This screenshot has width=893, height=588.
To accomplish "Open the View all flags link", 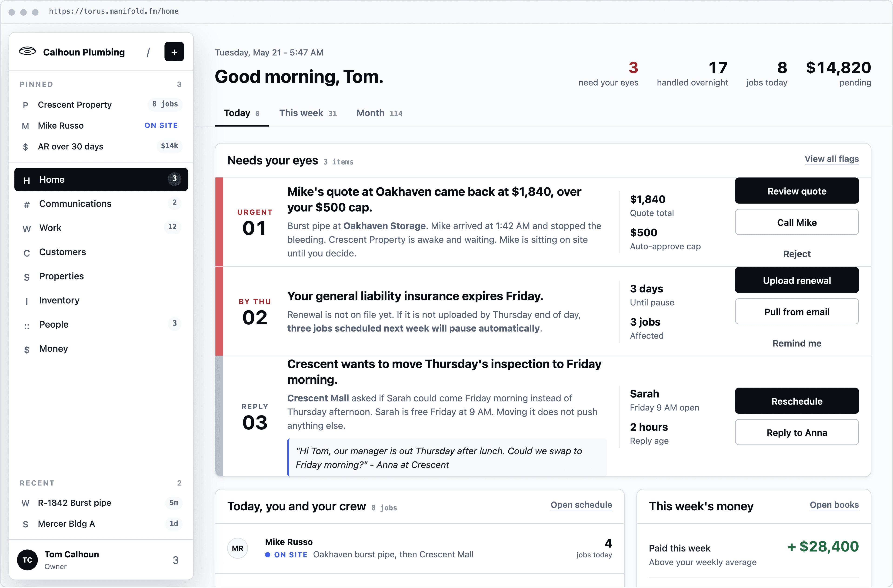I will pyautogui.click(x=831, y=159).
